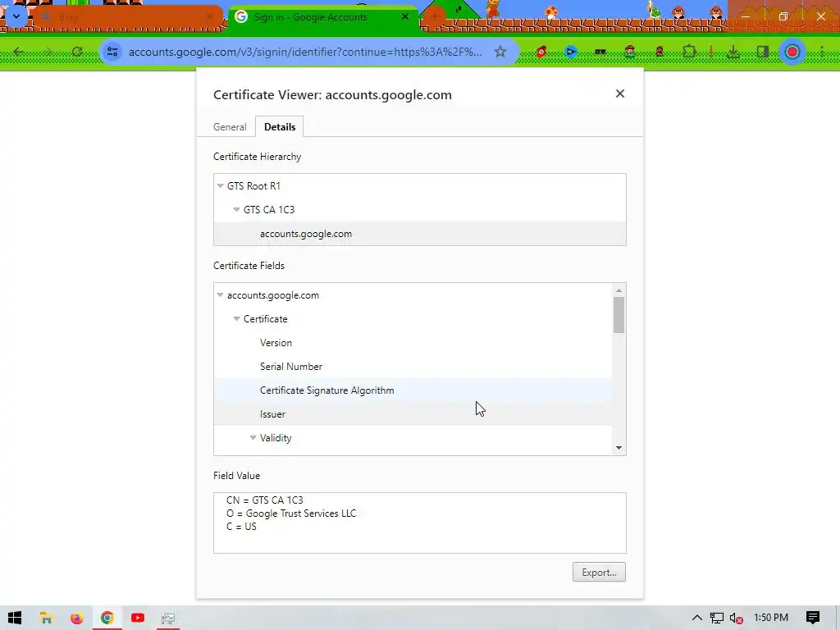Click the fields list scroll down arrow
This screenshot has width=840, height=630.
pos(619,448)
